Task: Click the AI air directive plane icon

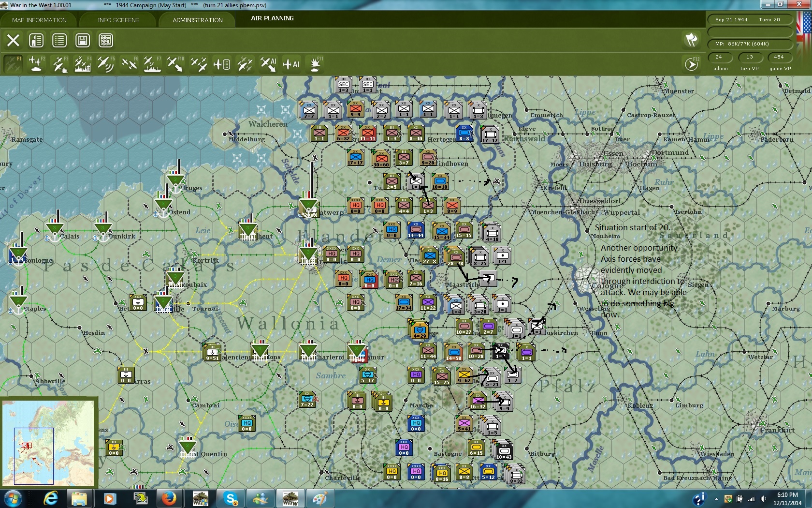Action: (x=291, y=64)
